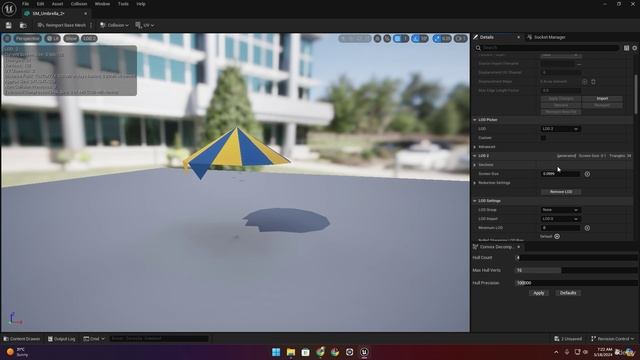The height and width of the screenshot is (360, 640).
Task: Click the Import button in Details
Action: pyautogui.click(x=602, y=98)
